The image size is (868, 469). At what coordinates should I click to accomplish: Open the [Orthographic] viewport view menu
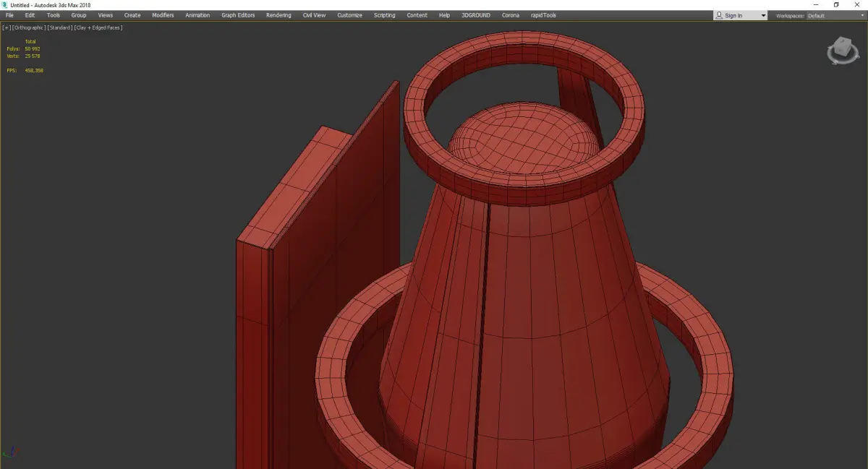(28, 27)
